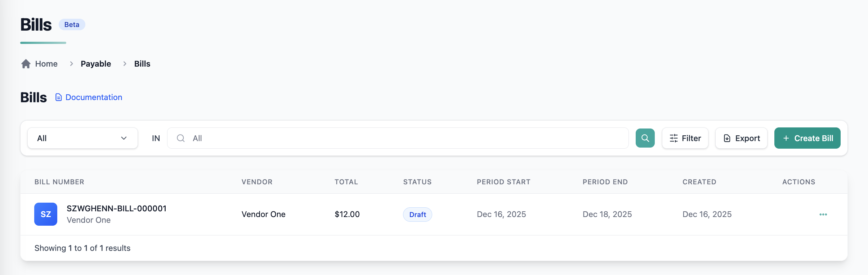Click the Draft status badge
Screen dimensions: 868x275
pyautogui.click(x=417, y=215)
